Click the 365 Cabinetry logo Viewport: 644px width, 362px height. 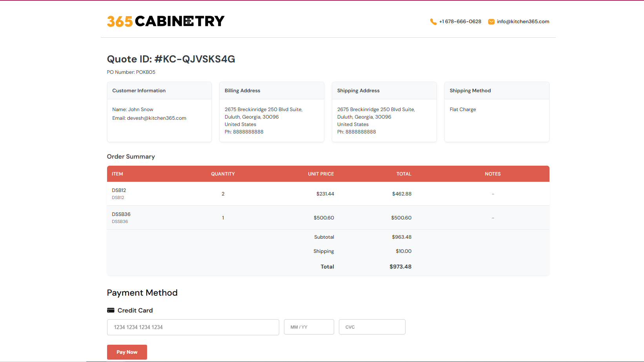pos(166,21)
